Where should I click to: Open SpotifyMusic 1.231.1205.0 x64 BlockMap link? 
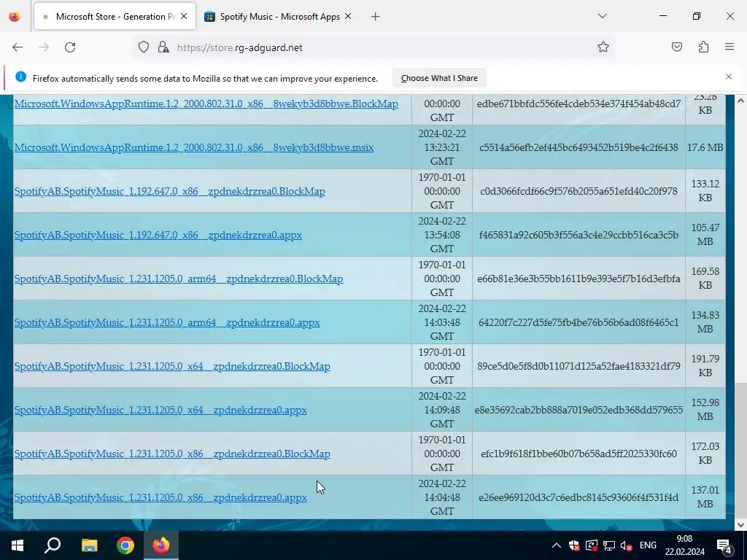tap(172, 366)
